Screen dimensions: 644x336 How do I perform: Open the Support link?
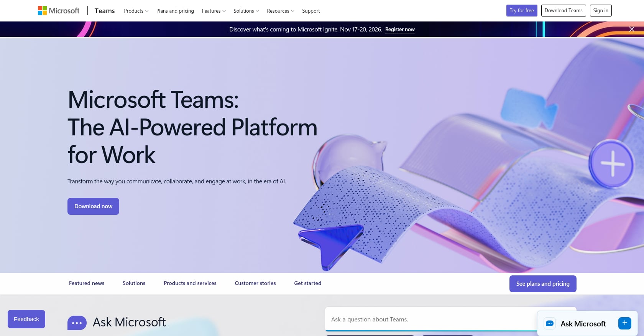pyautogui.click(x=311, y=11)
